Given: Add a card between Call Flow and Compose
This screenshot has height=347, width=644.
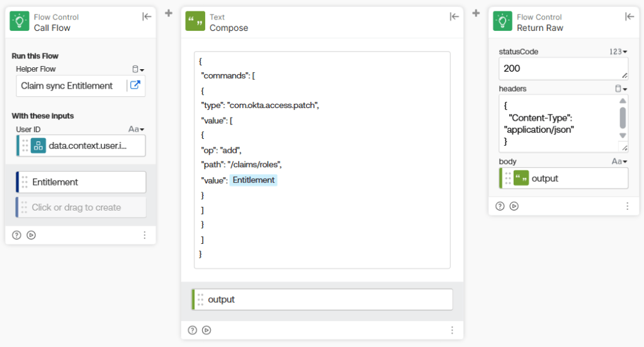Looking at the screenshot, I should pyautogui.click(x=168, y=13).
